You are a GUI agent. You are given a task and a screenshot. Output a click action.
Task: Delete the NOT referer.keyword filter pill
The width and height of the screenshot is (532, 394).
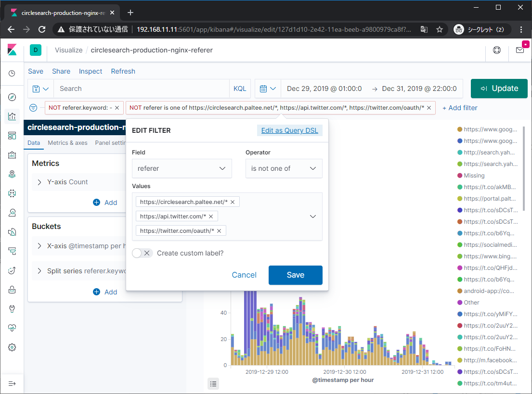(117, 108)
